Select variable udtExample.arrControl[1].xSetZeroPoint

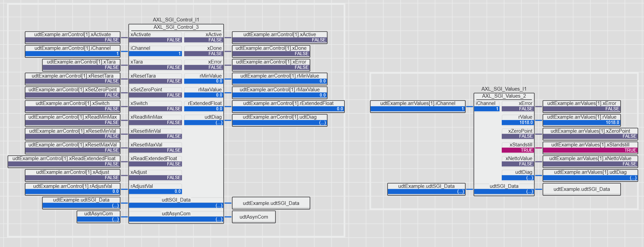click(x=73, y=93)
